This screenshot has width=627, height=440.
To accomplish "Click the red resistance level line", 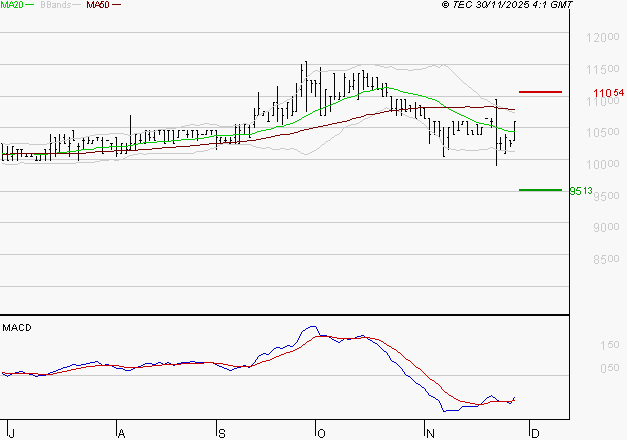I will [540, 92].
